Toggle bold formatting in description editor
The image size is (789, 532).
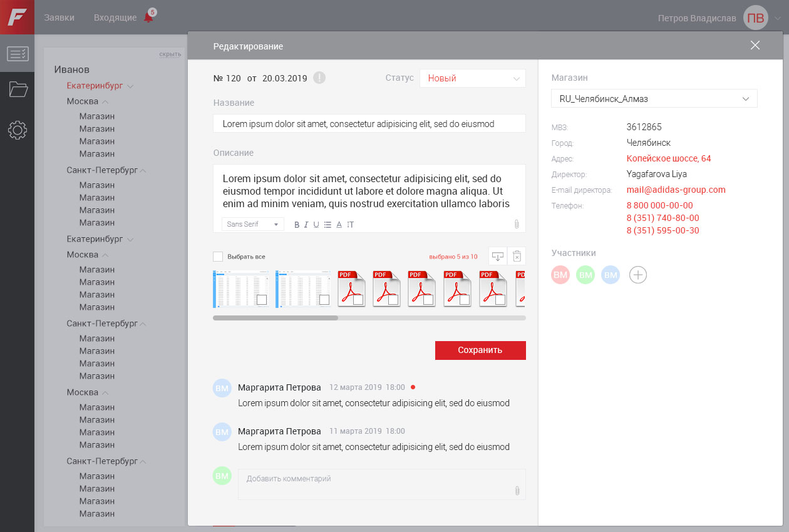297,225
